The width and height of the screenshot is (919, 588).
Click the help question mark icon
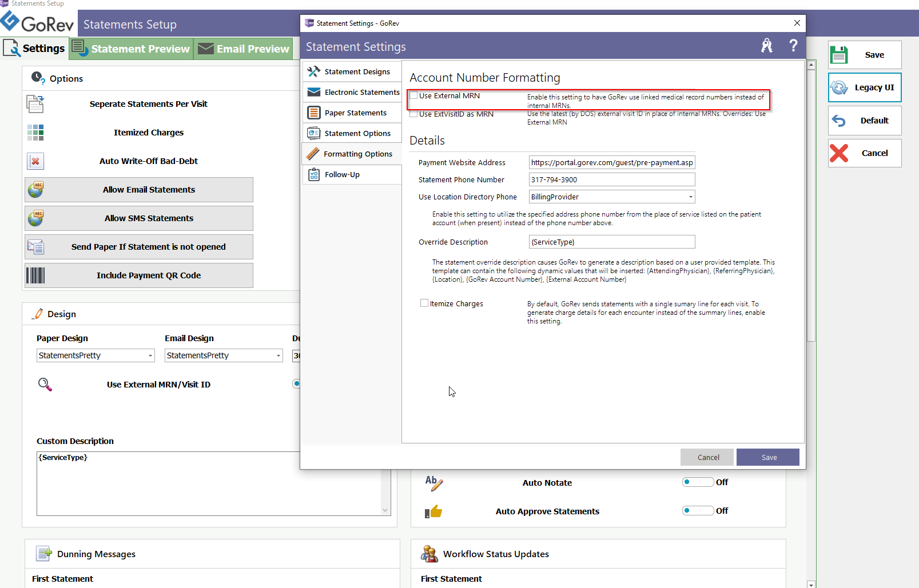(x=793, y=46)
